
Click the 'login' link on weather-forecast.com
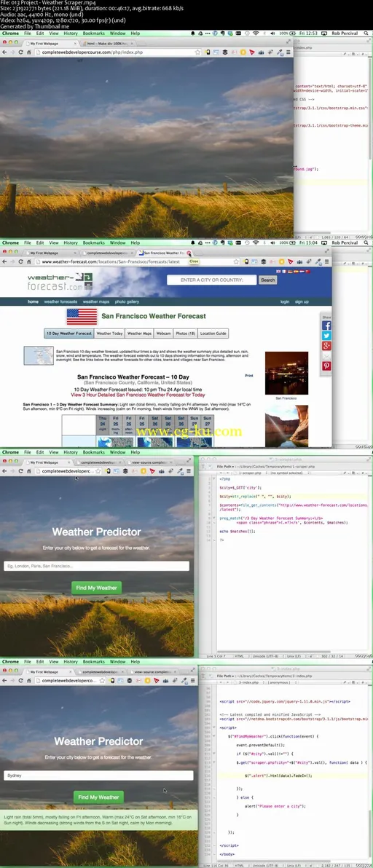pyautogui.click(x=285, y=301)
